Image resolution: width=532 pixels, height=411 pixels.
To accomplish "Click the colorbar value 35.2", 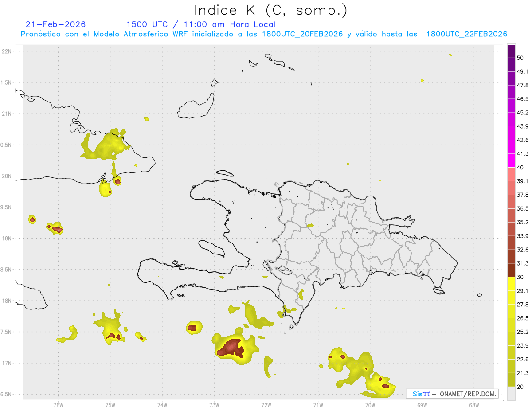I will (x=523, y=222).
